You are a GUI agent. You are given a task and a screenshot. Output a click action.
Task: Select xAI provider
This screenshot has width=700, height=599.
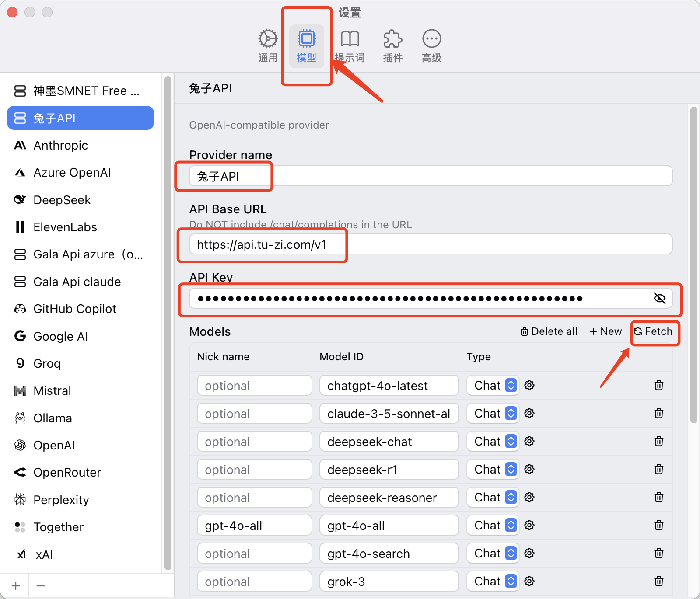coord(80,554)
